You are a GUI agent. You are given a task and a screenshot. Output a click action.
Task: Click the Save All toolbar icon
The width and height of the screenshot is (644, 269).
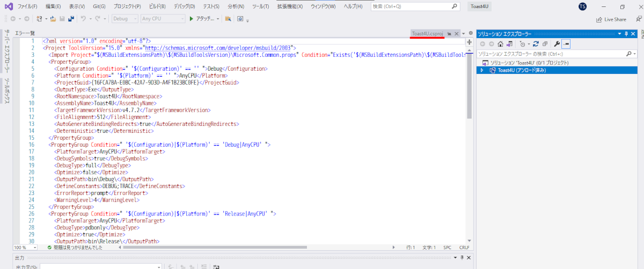[x=71, y=19]
